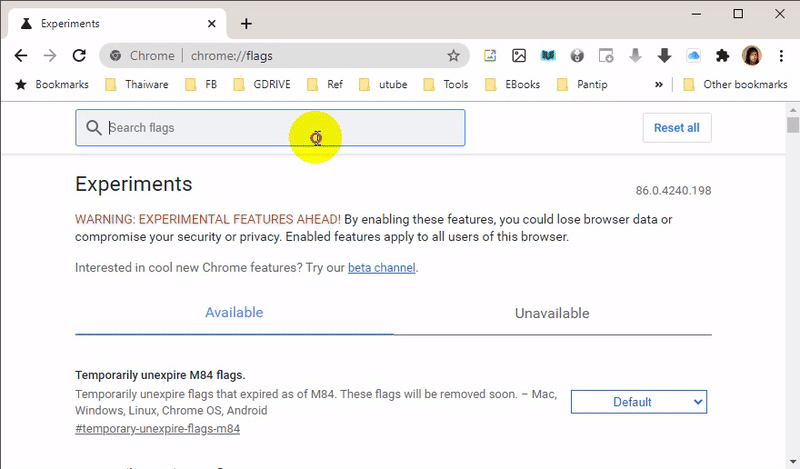The image size is (800, 469).
Task: Open Other bookmarks folder
Action: [x=735, y=84]
